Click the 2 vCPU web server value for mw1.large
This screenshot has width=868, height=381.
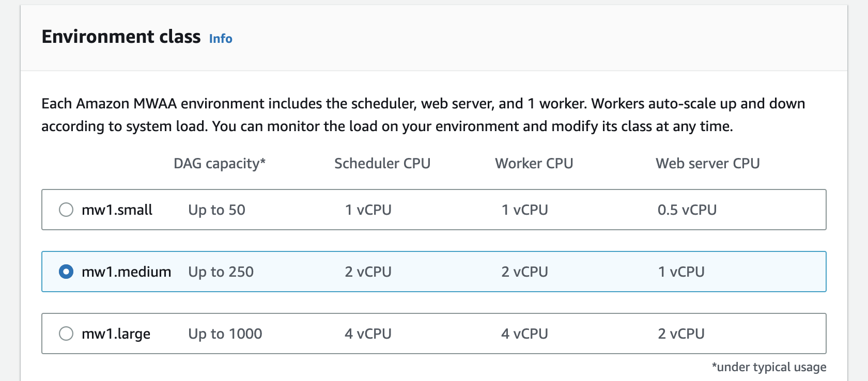681,334
